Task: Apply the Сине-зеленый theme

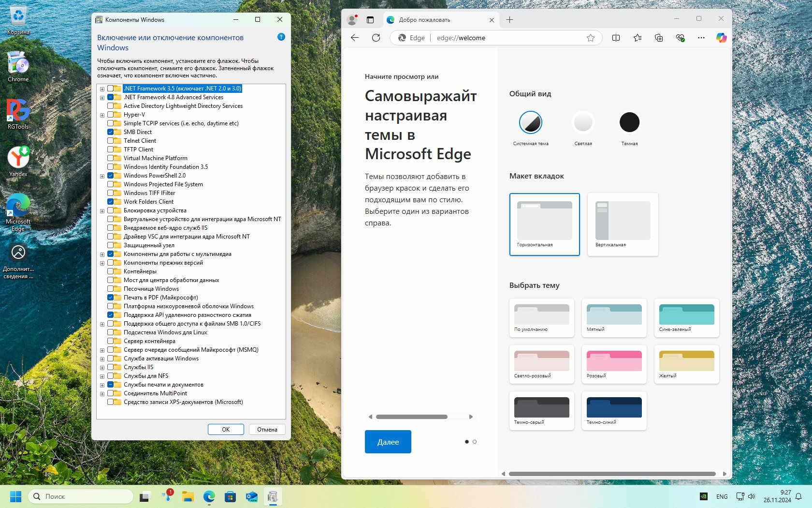Action: point(686,318)
